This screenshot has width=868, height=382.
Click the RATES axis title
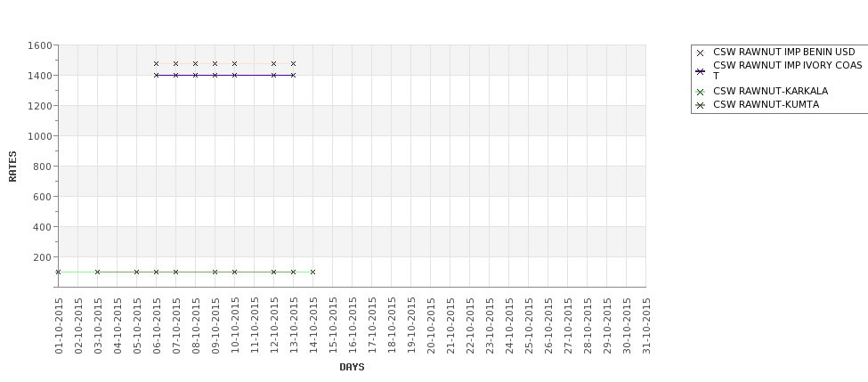tap(12, 167)
